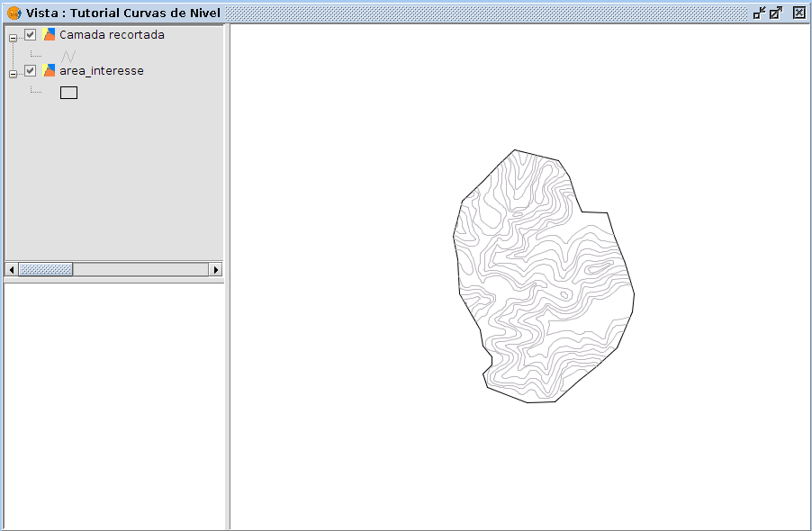Select the area_interesse layer name
Screen dimensions: 812x531
tap(102, 71)
